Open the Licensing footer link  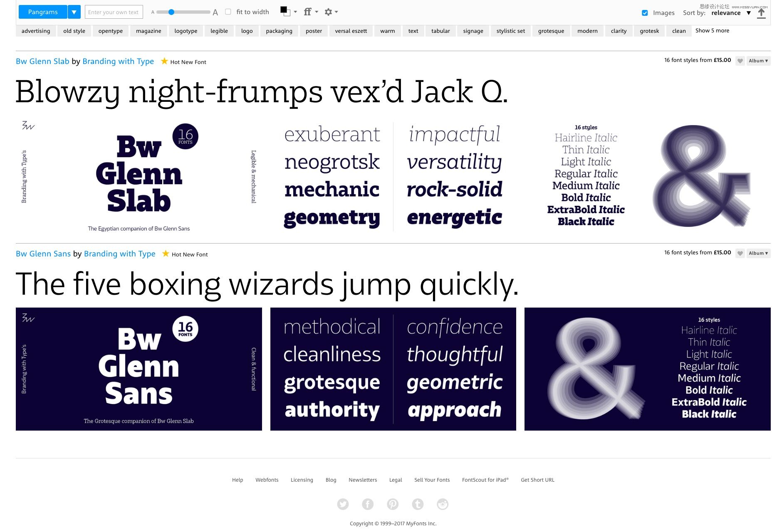pos(302,480)
